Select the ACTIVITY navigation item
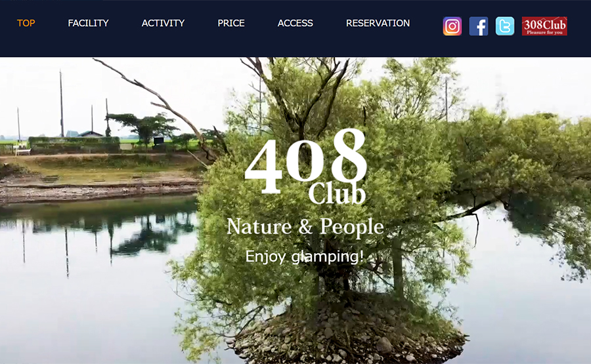591x364 pixels. click(164, 23)
